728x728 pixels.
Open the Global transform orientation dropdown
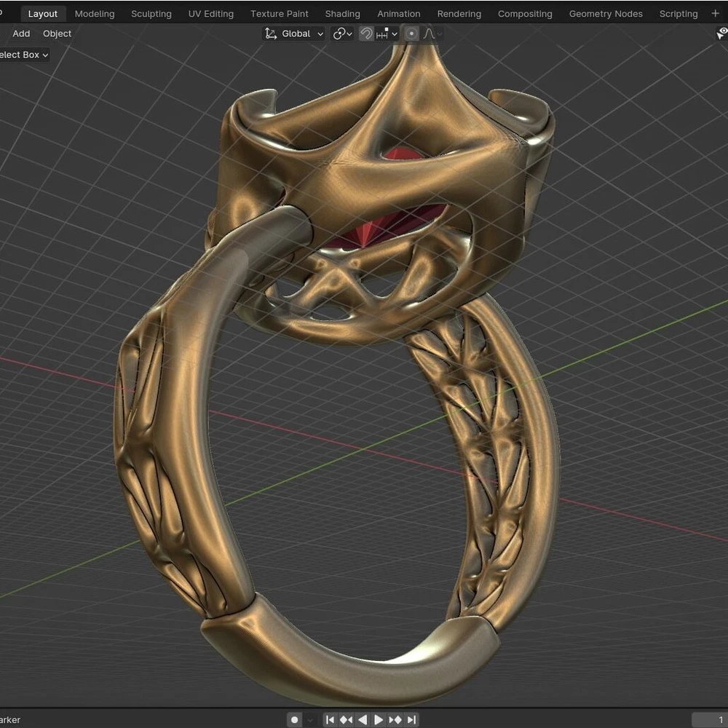pyautogui.click(x=294, y=33)
